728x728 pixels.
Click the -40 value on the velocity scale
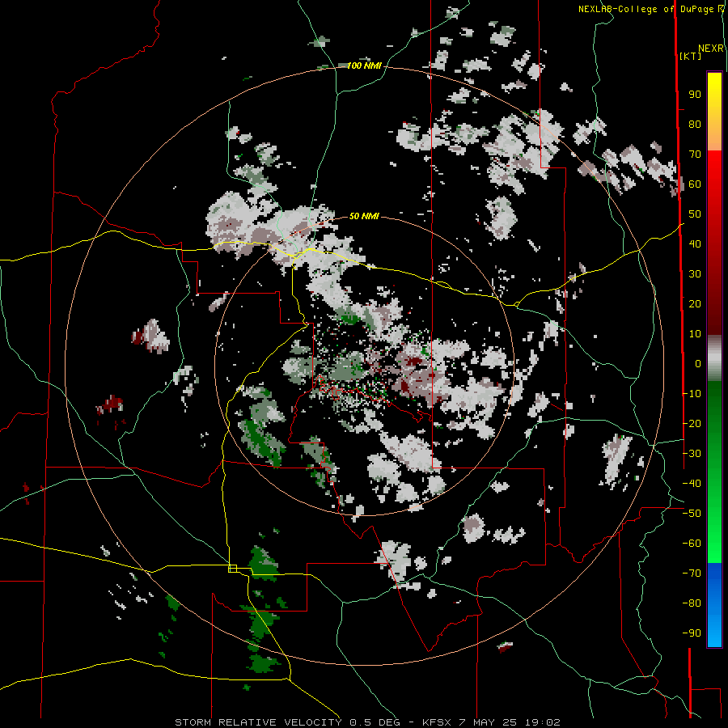692,484
